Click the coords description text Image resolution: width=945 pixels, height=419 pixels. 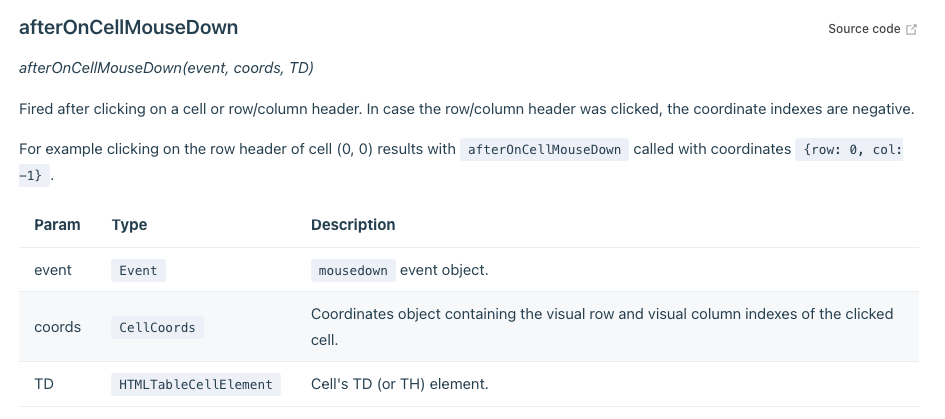point(602,327)
